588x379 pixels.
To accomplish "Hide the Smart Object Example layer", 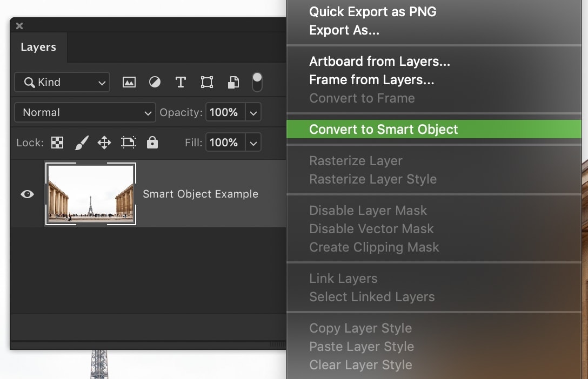I will pyautogui.click(x=27, y=194).
